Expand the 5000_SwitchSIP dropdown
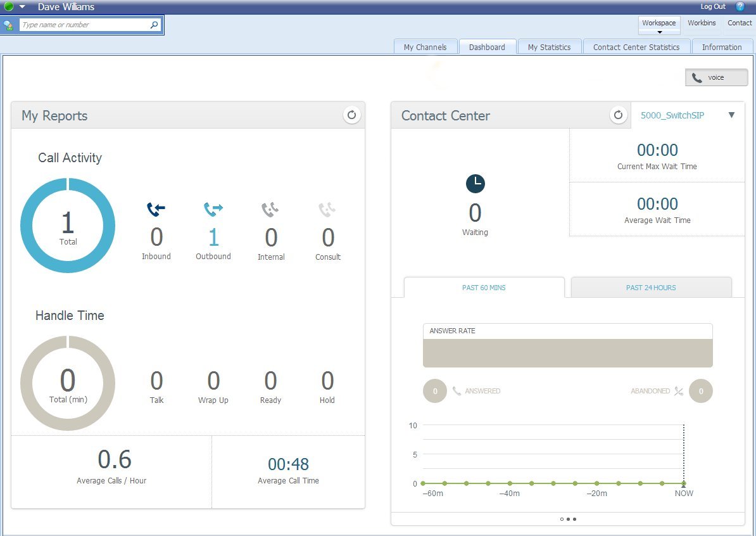 731,115
